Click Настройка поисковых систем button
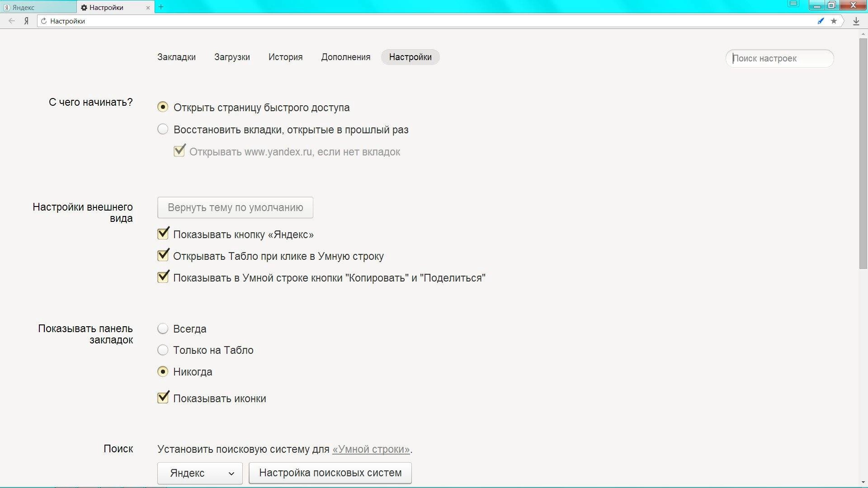 pyautogui.click(x=330, y=473)
